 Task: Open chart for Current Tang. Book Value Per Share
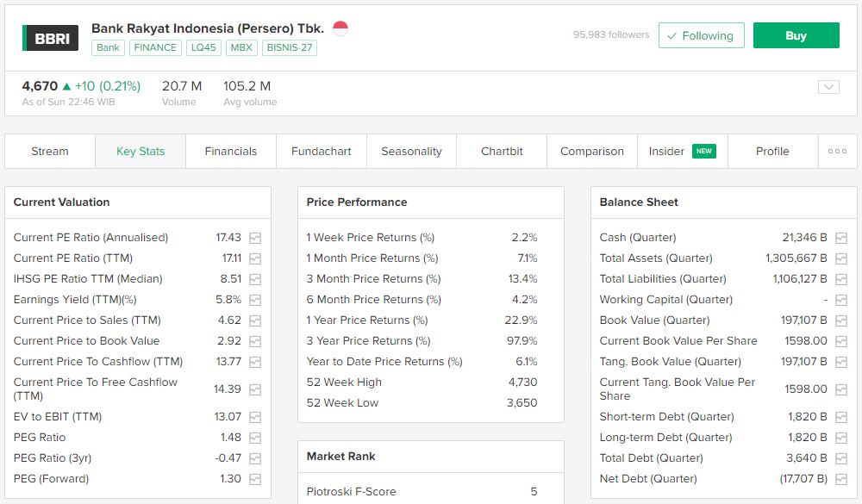pyautogui.click(x=841, y=389)
